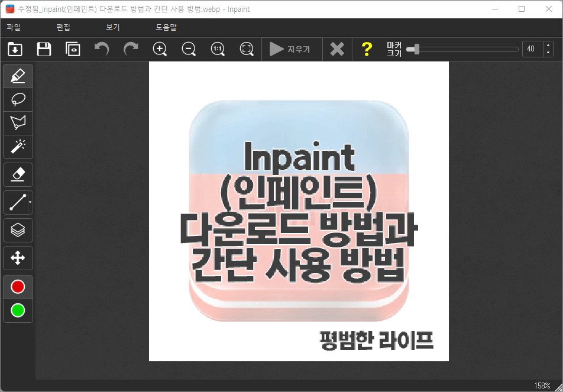Fit the image to the window
563x392 pixels.
(x=247, y=49)
